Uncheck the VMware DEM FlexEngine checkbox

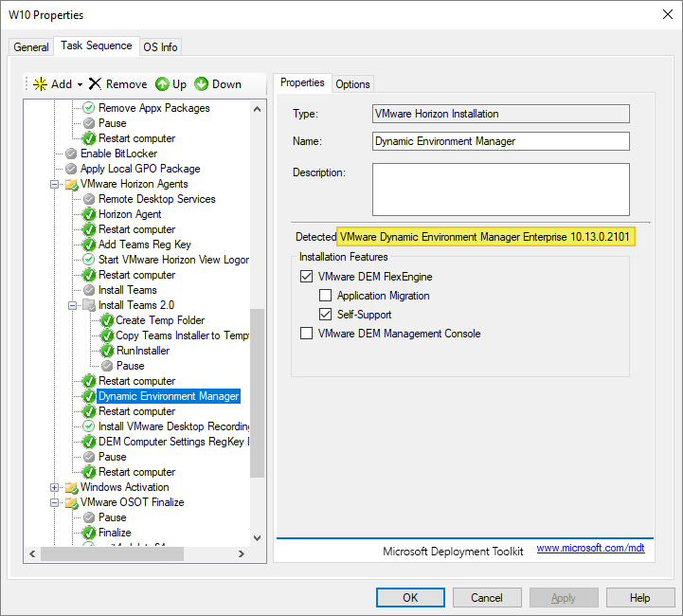[306, 277]
